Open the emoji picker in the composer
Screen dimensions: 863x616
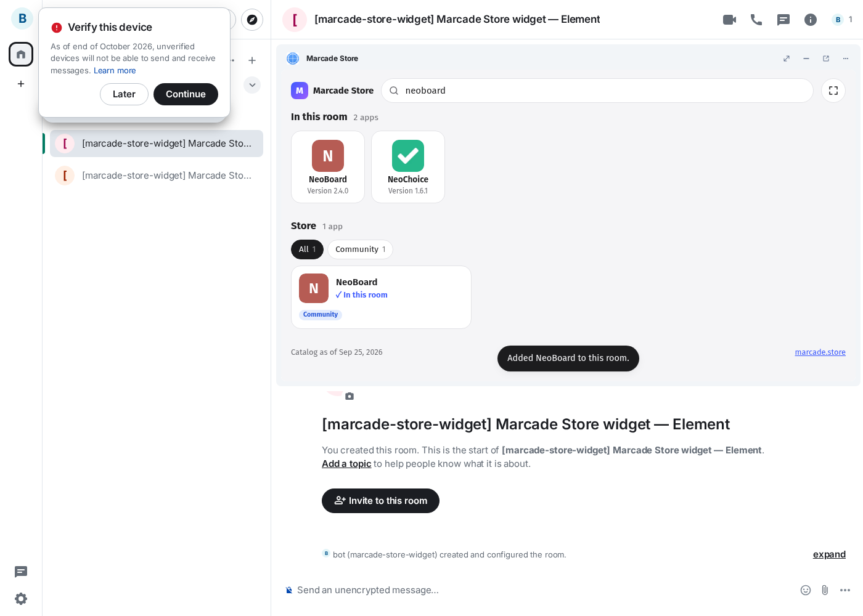[x=806, y=590]
